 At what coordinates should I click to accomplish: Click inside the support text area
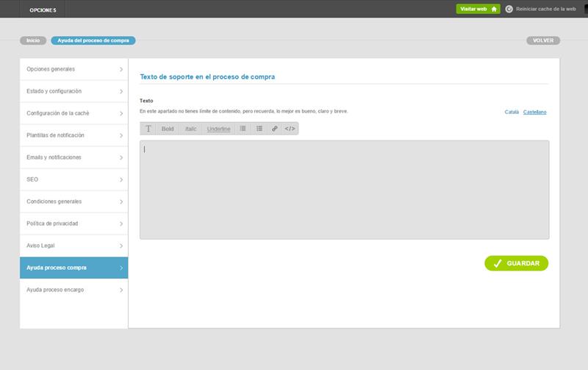coord(344,190)
